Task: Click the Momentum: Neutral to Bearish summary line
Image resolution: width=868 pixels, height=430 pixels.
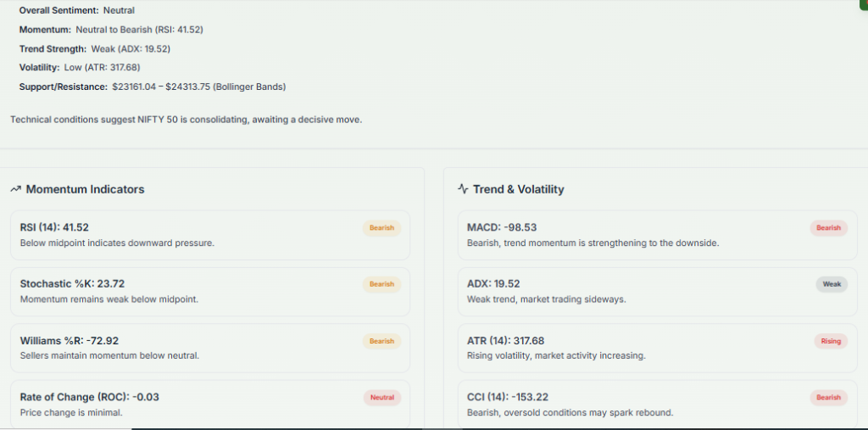Action: 111,30
